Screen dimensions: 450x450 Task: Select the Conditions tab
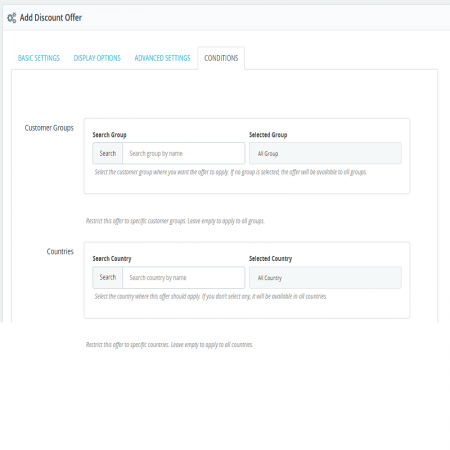(221, 58)
